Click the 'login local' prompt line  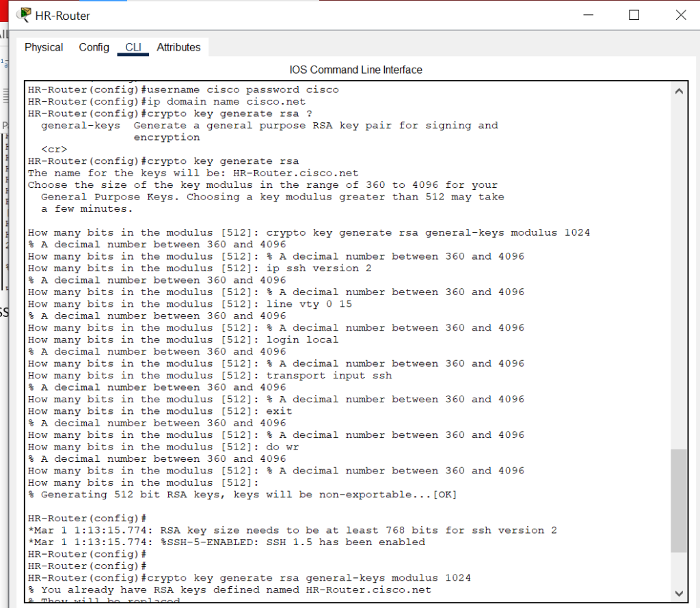pos(183,340)
